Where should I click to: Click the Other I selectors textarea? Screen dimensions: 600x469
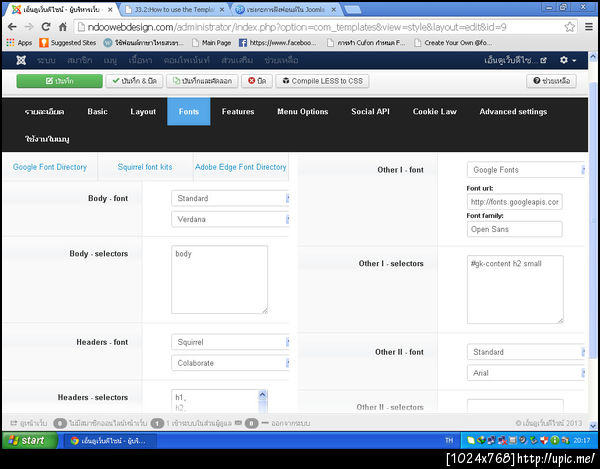(x=515, y=290)
